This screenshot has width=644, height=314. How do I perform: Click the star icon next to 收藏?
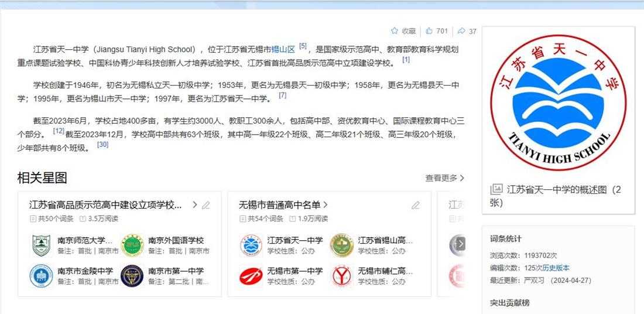394,31
